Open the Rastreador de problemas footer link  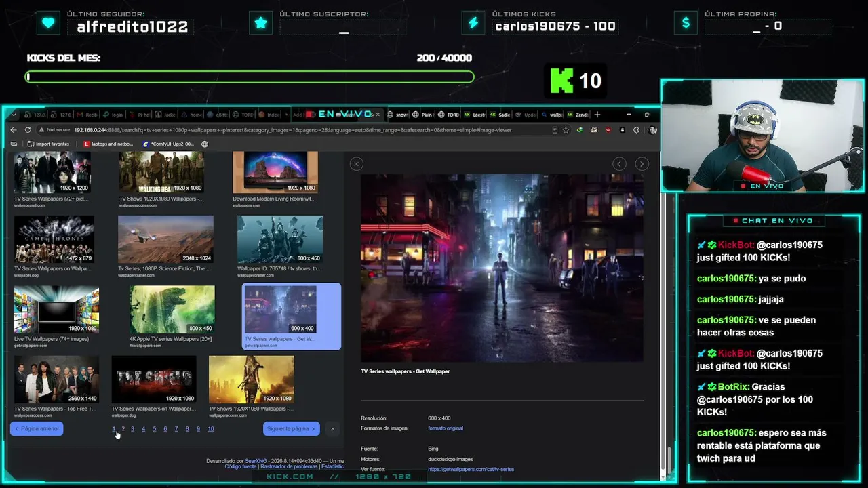290,466
